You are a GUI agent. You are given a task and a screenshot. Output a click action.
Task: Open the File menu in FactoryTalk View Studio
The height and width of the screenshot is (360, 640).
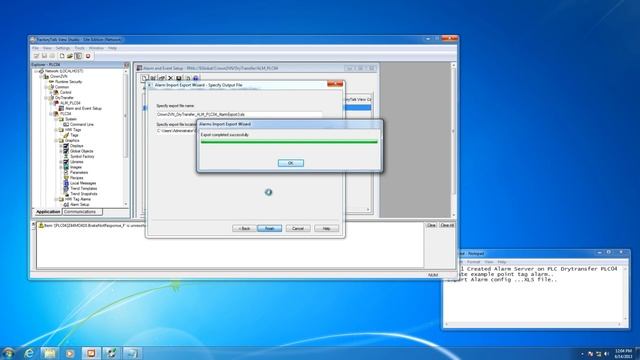pos(36,48)
